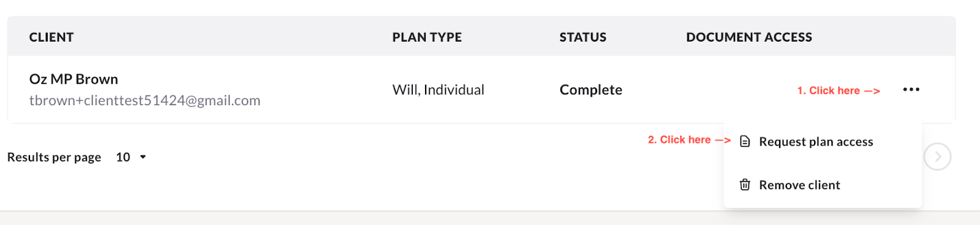The width and height of the screenshot is (980, 230).
Task: Click the DOCUMENT ACCESS column header
Action: (x=749, y=37)
